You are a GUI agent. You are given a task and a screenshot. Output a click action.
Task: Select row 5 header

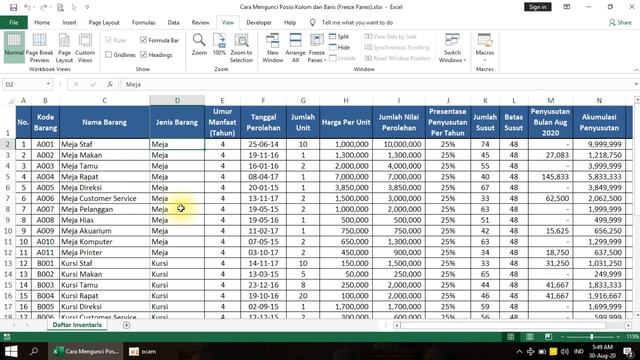(x=8, y=177)
